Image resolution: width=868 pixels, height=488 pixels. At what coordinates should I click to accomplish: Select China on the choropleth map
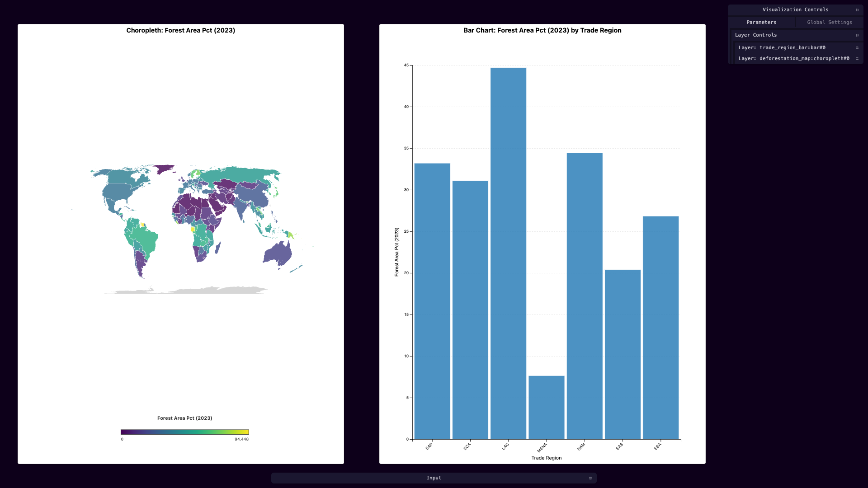pyautogui.click(x=253, y=194)
